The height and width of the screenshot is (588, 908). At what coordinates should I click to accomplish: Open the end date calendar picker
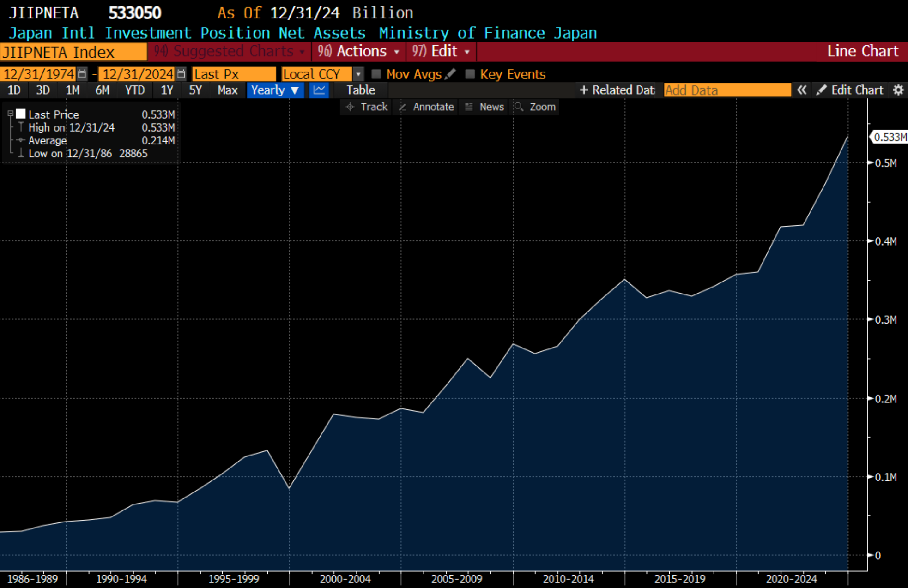click(x=181, y=74)
